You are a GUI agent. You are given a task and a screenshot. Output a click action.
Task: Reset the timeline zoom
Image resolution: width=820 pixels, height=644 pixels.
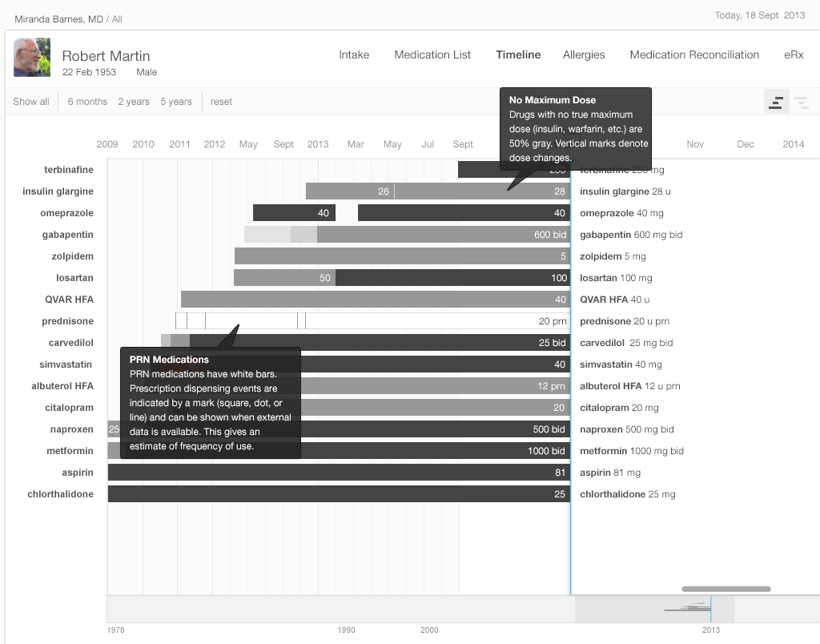tap(221, 102)
